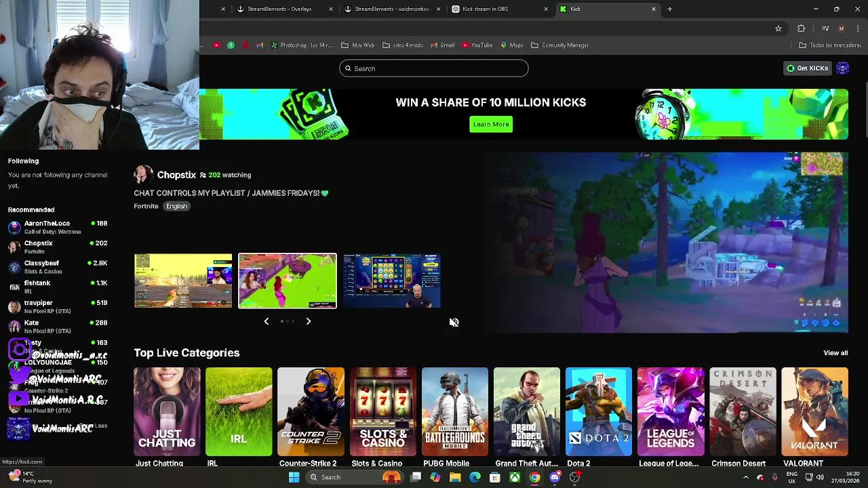Open the sims 4 mods bookmarks folder
This screenshot has height=488, width=868.
tap(403, 45)
